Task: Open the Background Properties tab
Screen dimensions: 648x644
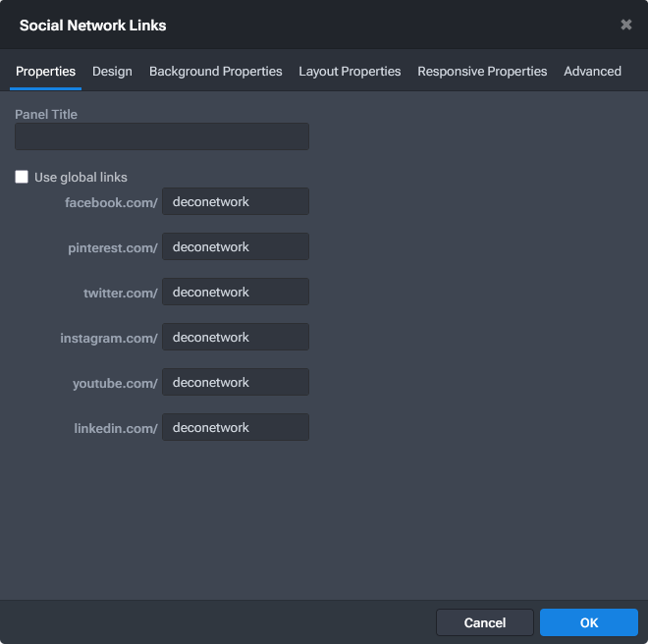Action: 215,72
